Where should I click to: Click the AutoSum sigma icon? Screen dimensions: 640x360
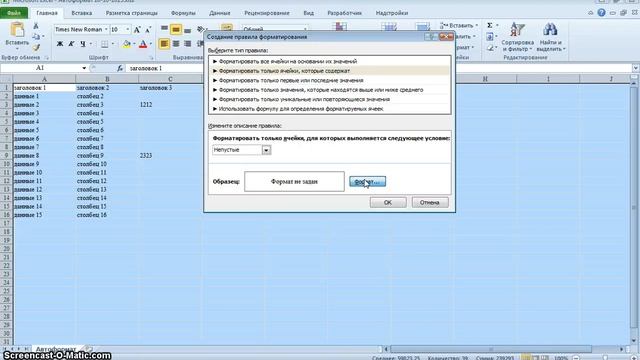point(489,25)
